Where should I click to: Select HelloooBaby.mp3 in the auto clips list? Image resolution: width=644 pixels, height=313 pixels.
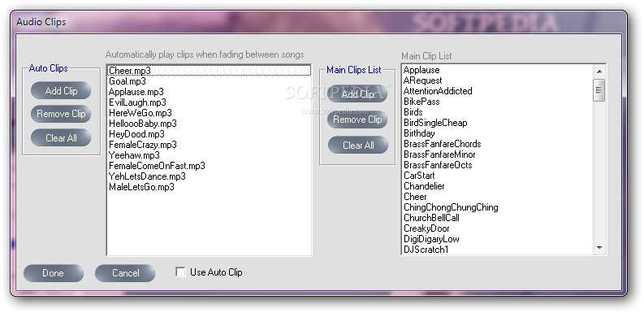click(x=209, y=124)
